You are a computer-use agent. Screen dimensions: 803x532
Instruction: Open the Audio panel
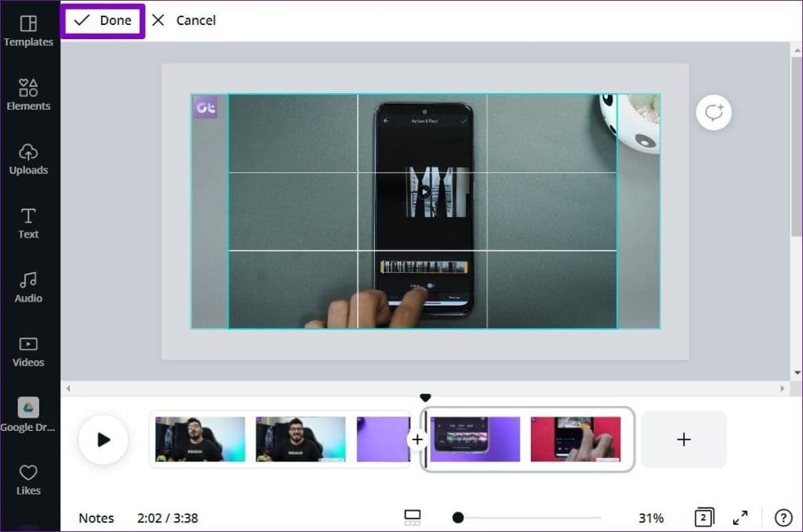29,287
